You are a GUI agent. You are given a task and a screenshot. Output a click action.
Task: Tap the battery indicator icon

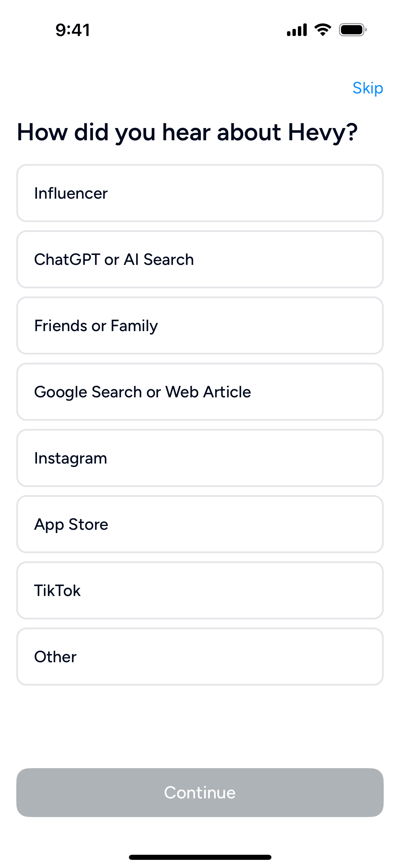tap(353, 30)
